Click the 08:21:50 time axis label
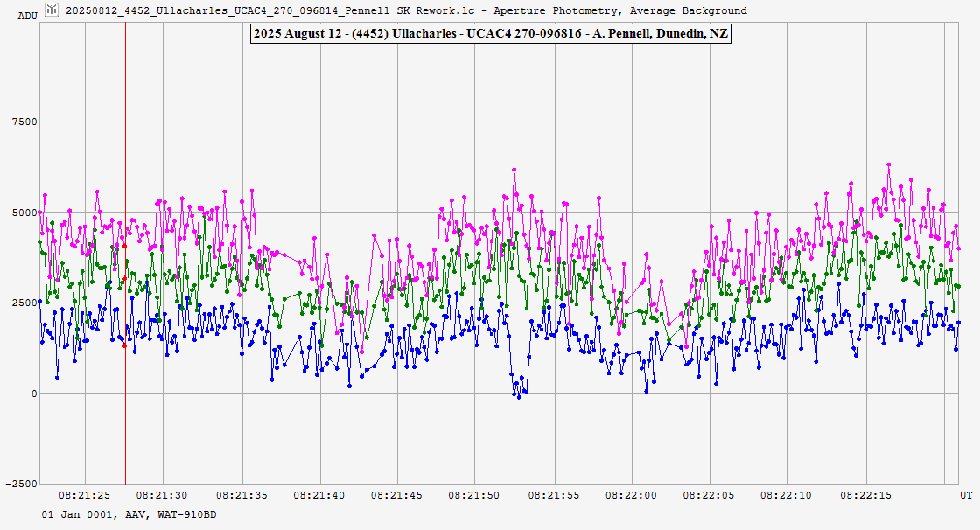The width and height of the screenshot is (980, 530). pos(476,495)
